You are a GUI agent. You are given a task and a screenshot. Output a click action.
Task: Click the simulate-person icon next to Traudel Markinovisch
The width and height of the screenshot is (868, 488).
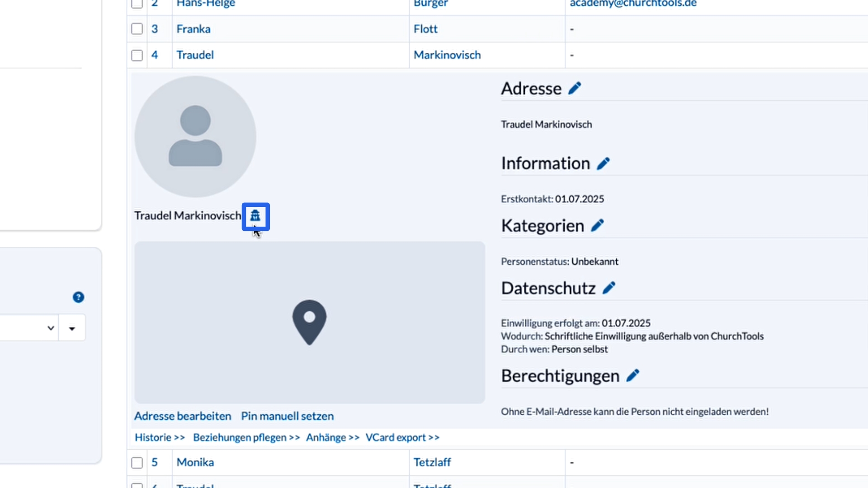[x=255, y=216]
